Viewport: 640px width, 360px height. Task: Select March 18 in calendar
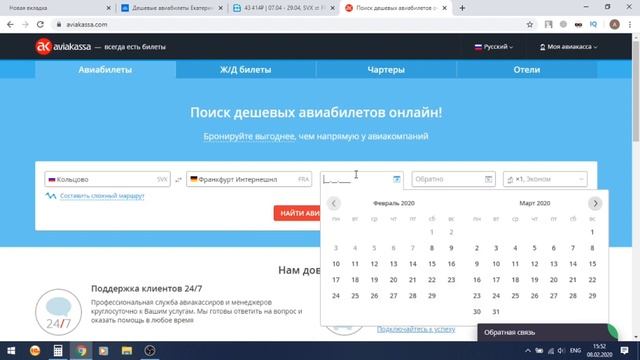515,280
